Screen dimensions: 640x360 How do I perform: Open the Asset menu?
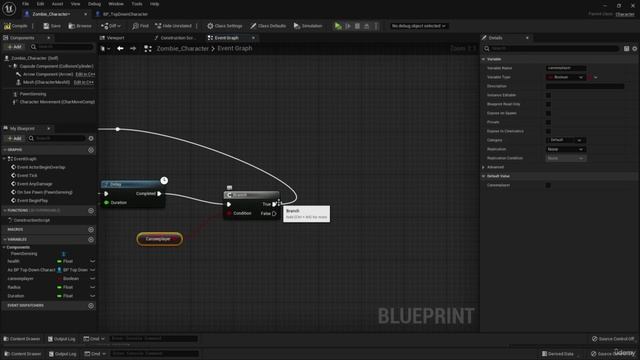pyautogui.click(x=58, y=4)
